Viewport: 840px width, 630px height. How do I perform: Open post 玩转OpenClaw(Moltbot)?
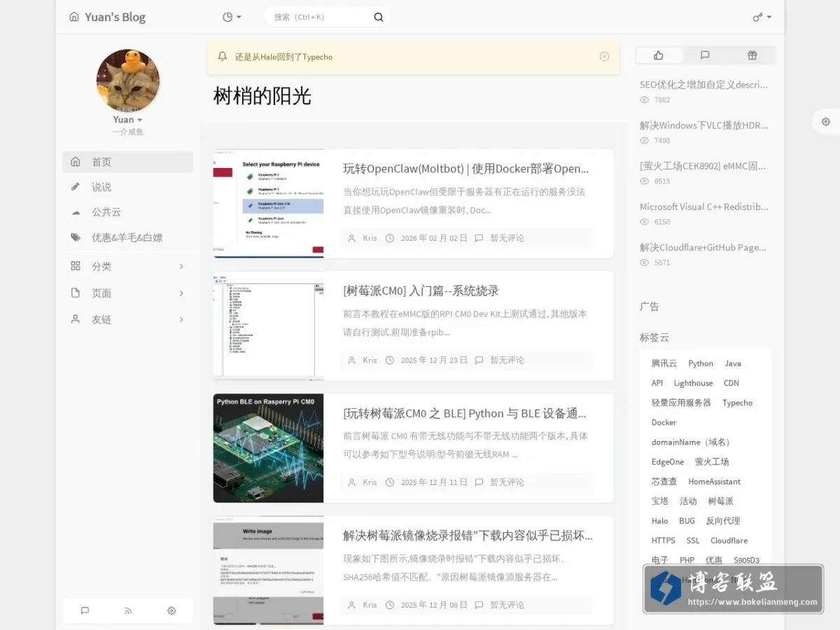pos(466,169)
